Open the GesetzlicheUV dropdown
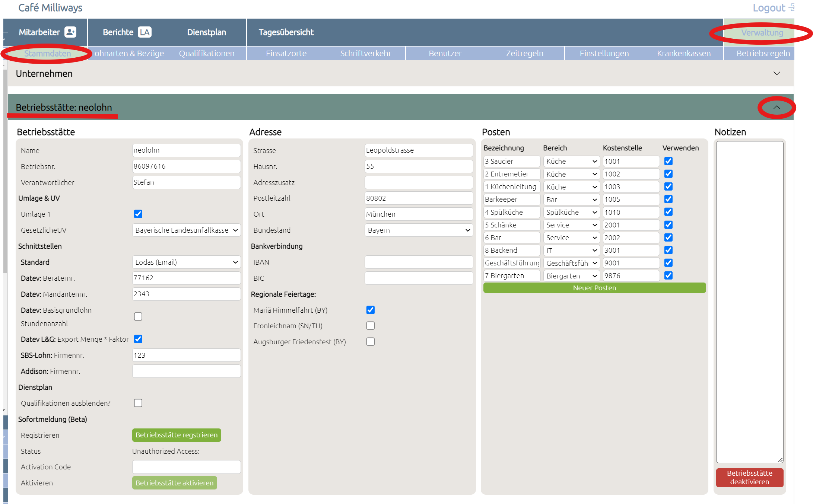Viewport: 813px width, 504px height. [186, 230]
